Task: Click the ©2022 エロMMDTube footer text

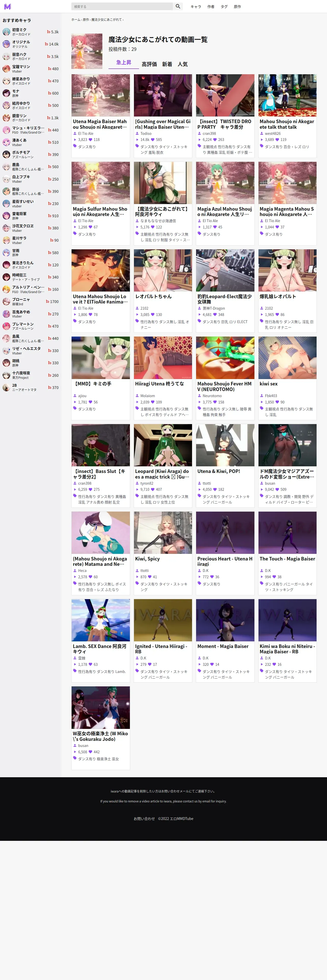Action: coord(175,818)
